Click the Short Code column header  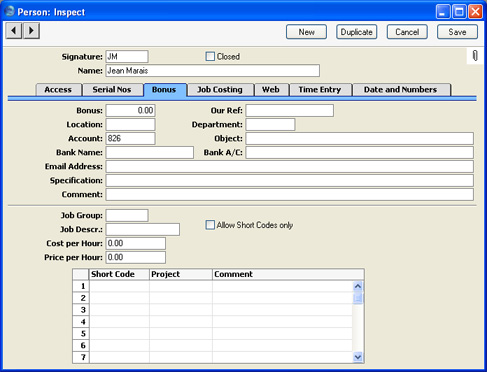[119, 274]
